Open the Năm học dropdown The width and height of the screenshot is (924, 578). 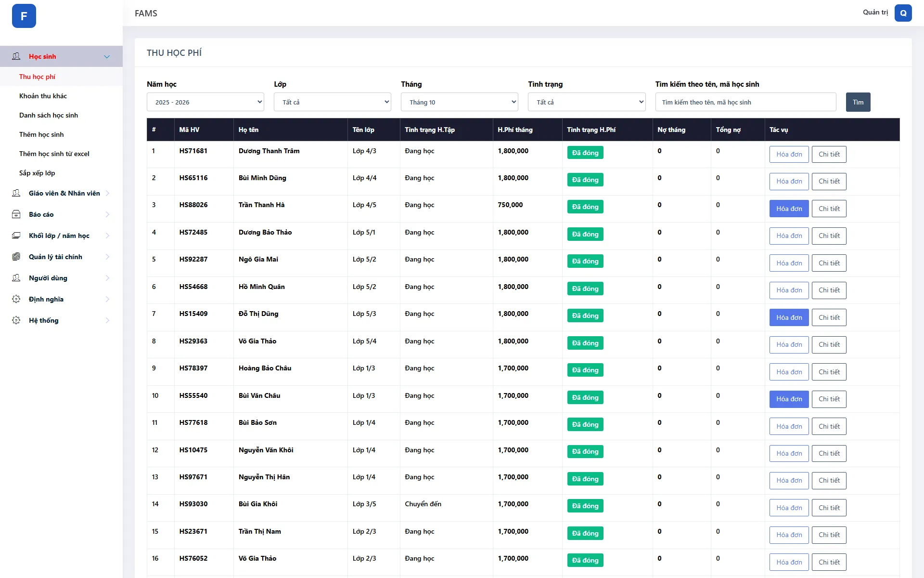point(205,102)
